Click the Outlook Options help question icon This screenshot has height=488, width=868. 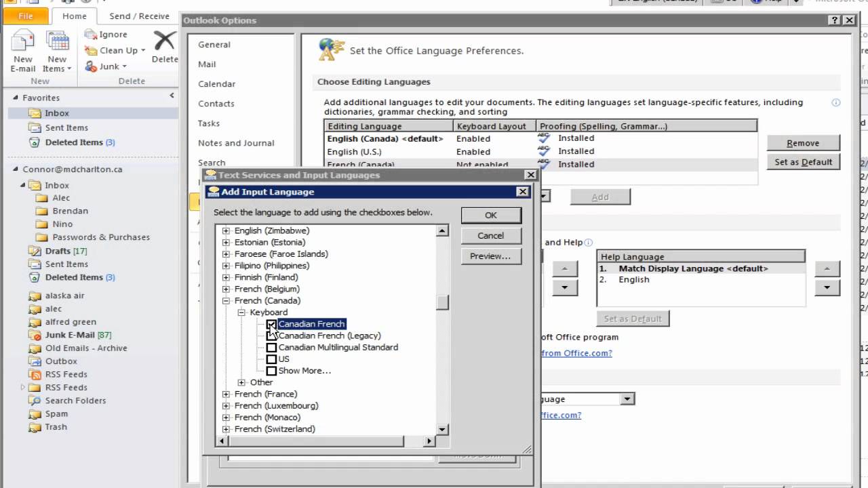coord(835,20)
